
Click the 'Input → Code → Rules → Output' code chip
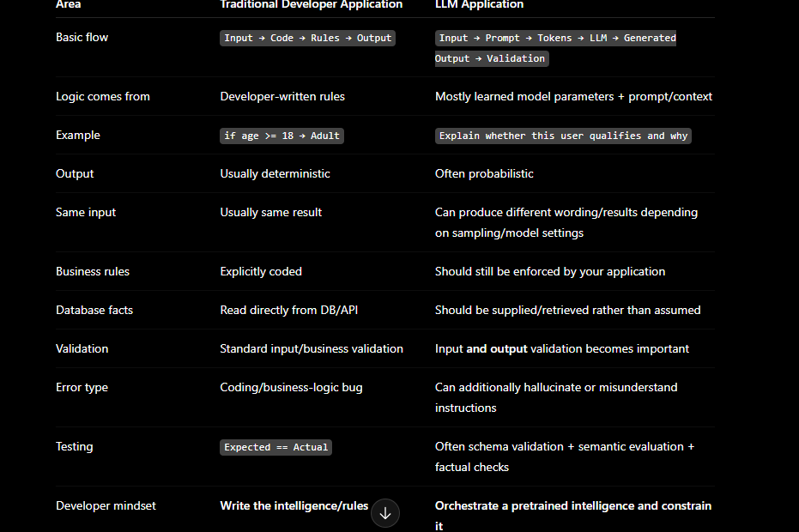tap(308, 39)
